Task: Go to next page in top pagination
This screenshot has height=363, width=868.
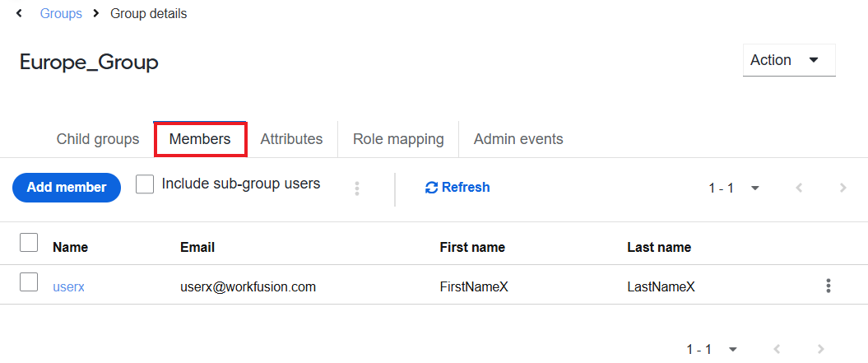Action: coord(843,188)
